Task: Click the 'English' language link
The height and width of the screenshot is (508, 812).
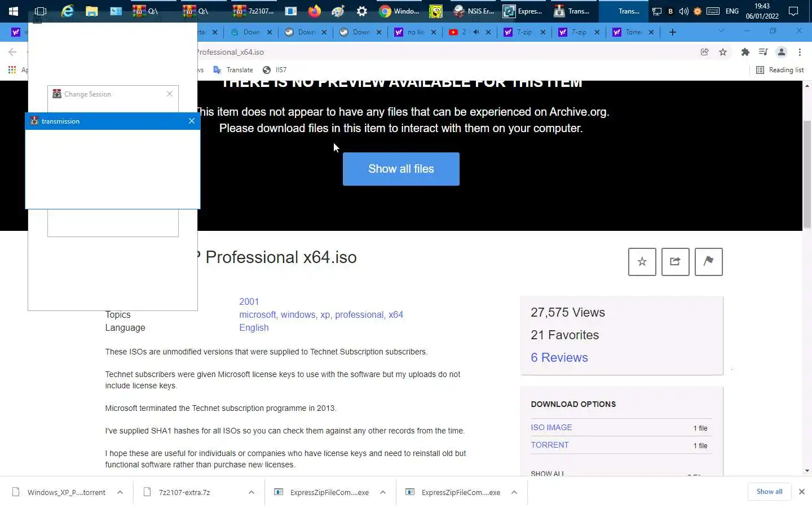Action: point(254,328)
